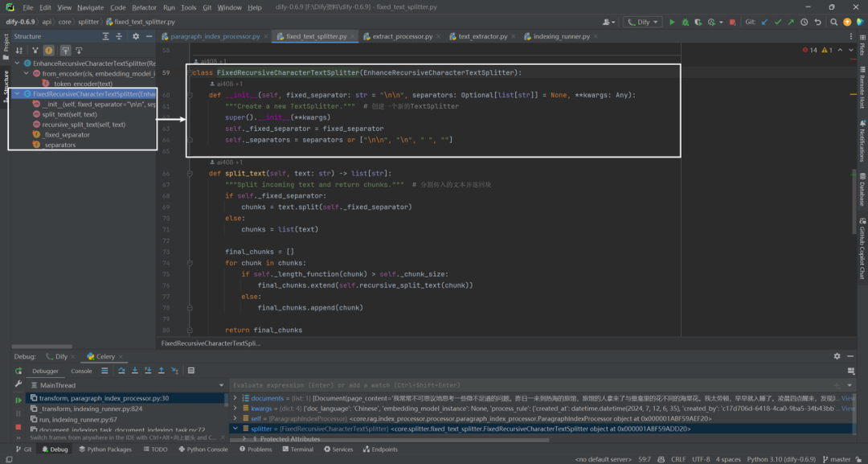Toggle Sort Alphabetically in Structure panel
This screenshot has height=464, width=868.
pyautogui.click(x=18, y=51)
